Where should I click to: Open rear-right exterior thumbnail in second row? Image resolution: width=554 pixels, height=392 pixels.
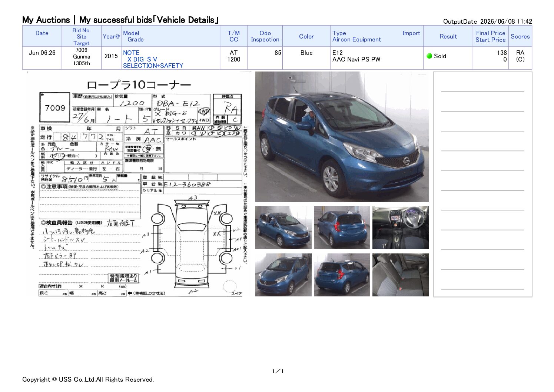(x=342, y=275)
